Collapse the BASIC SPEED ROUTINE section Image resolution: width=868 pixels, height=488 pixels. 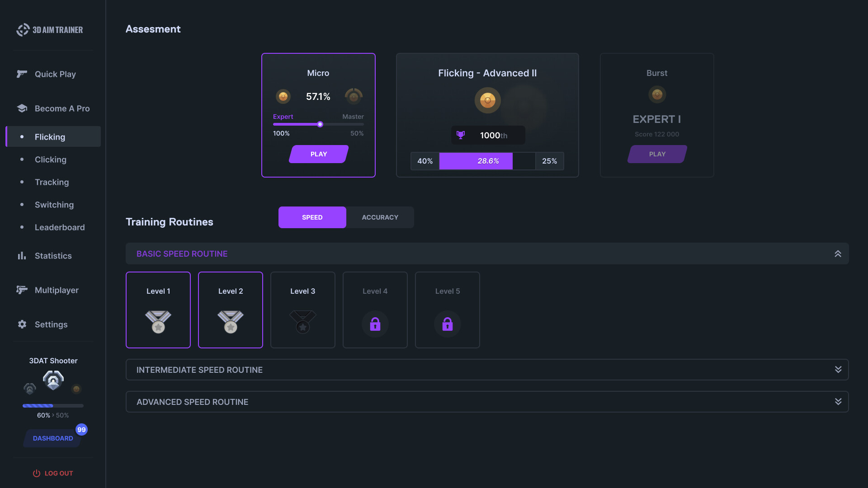click(x=838, y=253)
